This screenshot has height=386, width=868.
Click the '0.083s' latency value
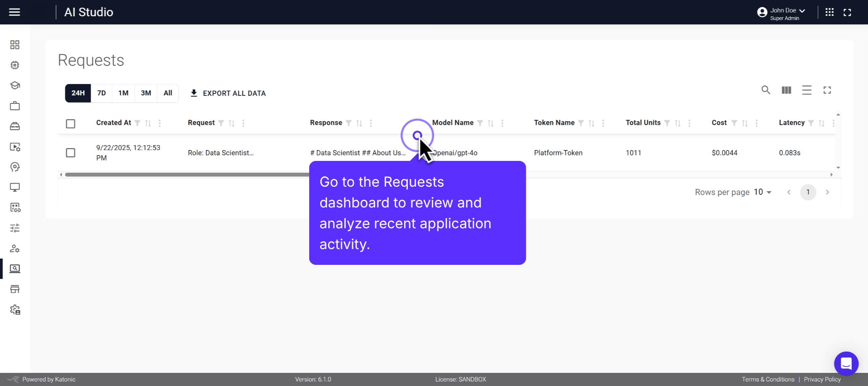coord(790,153)
